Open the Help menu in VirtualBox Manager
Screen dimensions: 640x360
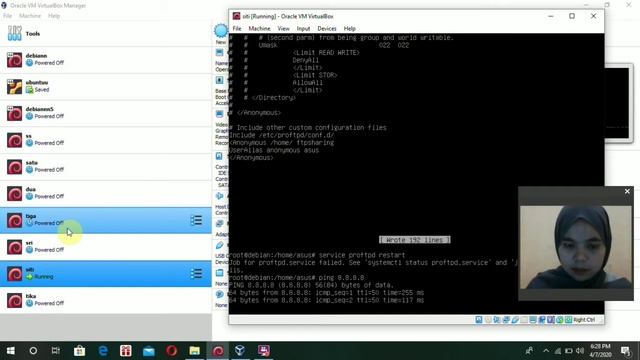pos(54,16)
